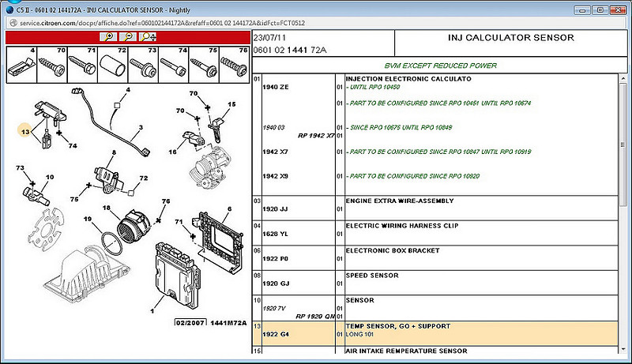The image size is (632, 364).
Task: Click diagram reference 1441M72A label
Action: [228, 322]
